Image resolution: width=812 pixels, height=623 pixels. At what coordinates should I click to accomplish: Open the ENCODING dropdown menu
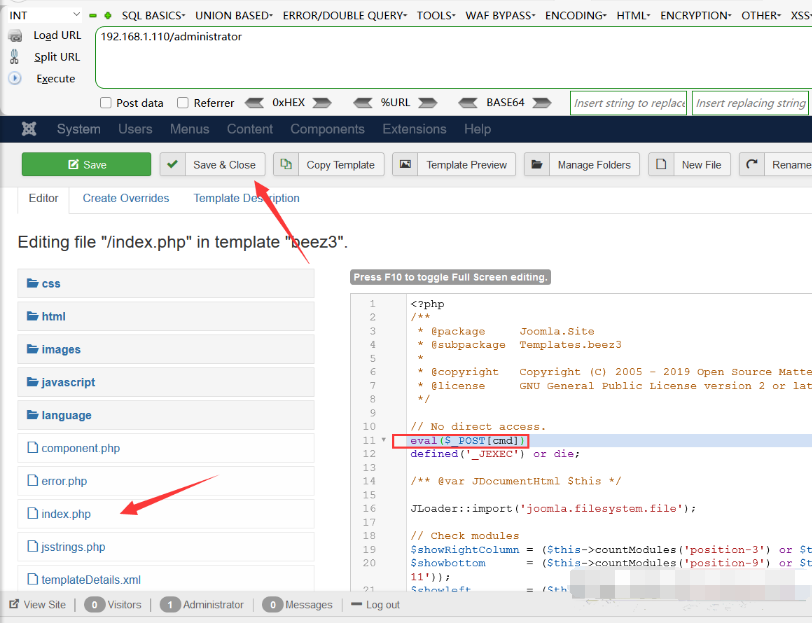click(x=575, y=16)
